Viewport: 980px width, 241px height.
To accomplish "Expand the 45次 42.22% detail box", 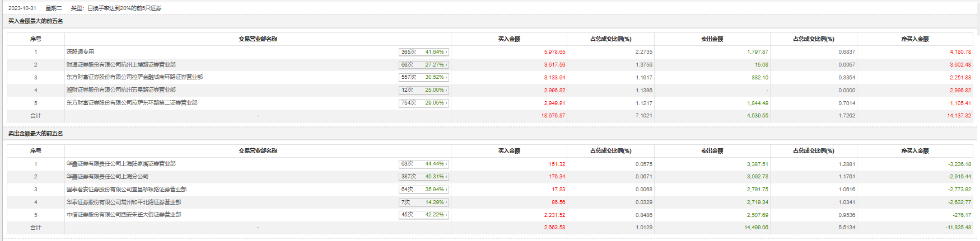I will pyautogui.click(x=424, y=215).
